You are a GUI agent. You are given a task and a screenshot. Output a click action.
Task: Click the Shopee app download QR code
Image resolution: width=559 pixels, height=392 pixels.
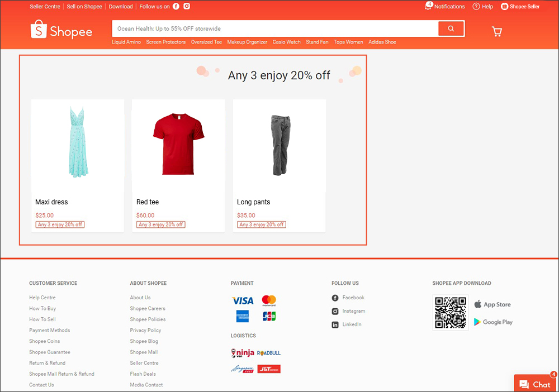[x=451, y=312]
